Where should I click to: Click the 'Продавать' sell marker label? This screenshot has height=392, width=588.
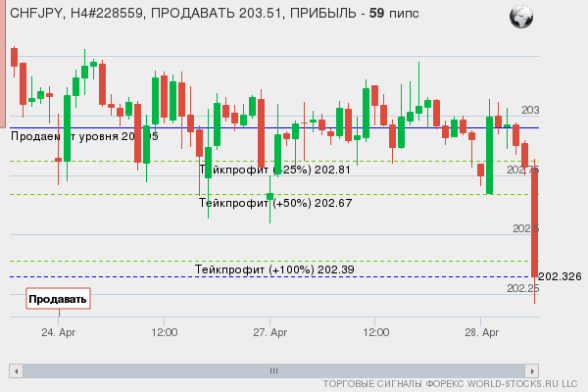pos(58,299)
